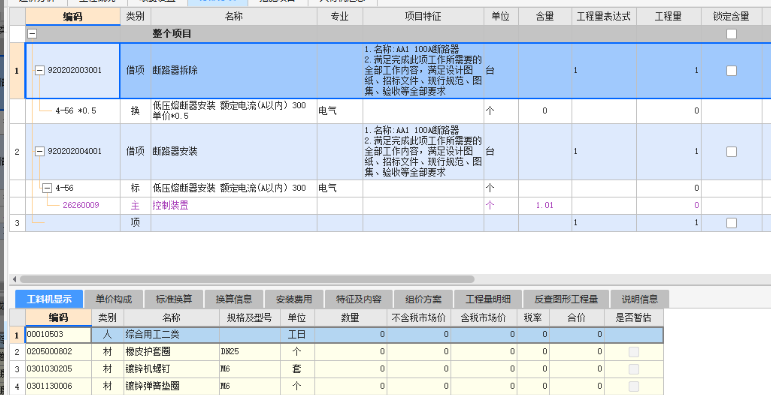Screen dimensions: 771x395
Task: Select code cell 920202004001
Action: pos(73,152)
